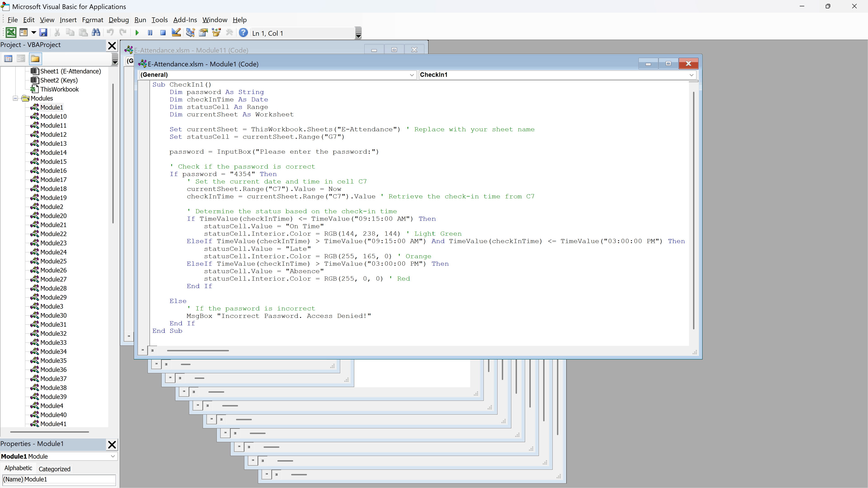
Task: Select Module36 in project tree
Action: [53, 370]
